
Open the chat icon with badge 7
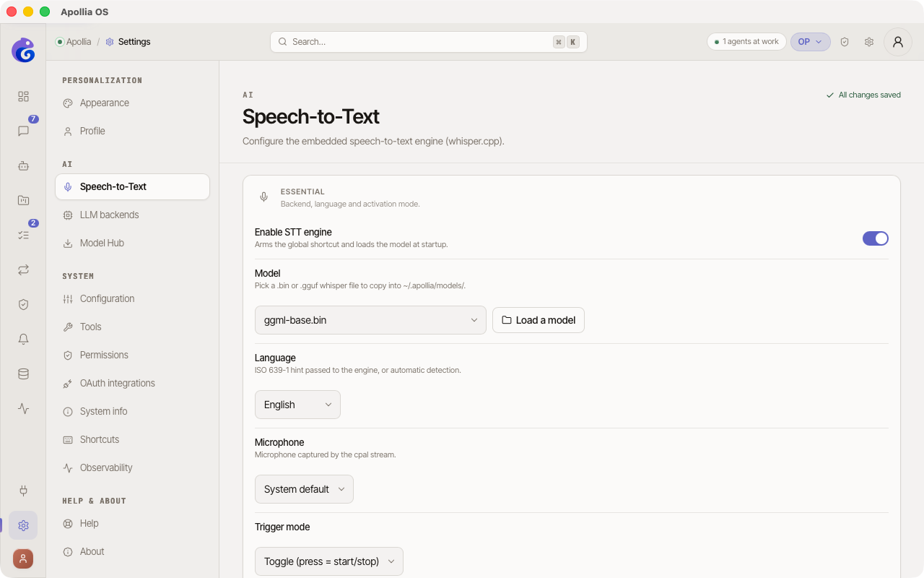click(x=23, y=131)
